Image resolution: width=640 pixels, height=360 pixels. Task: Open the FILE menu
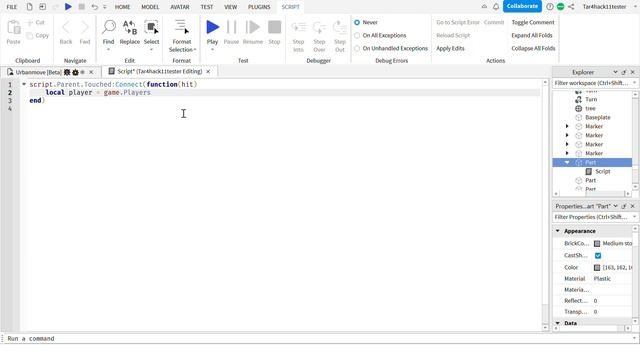[12, 7]
